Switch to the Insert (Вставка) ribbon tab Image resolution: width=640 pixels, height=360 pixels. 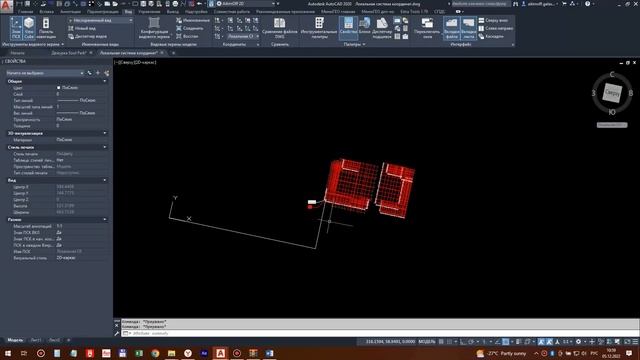(46, 12)
